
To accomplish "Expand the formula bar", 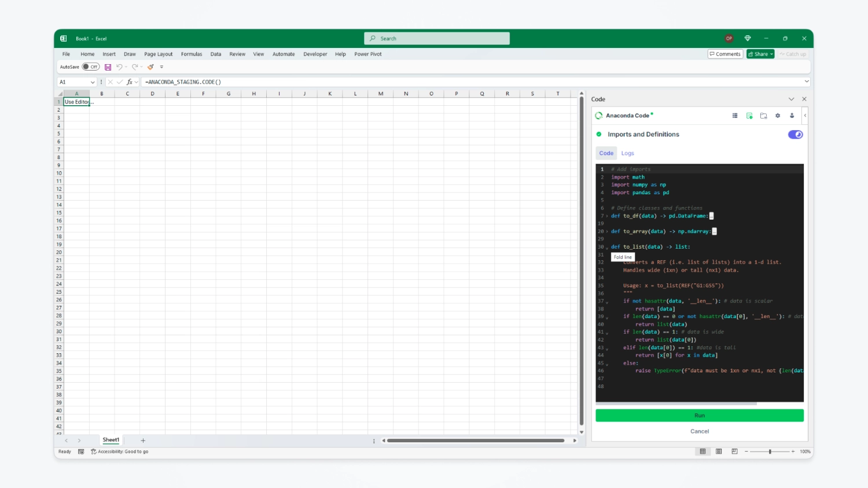I will pos(806,82).
